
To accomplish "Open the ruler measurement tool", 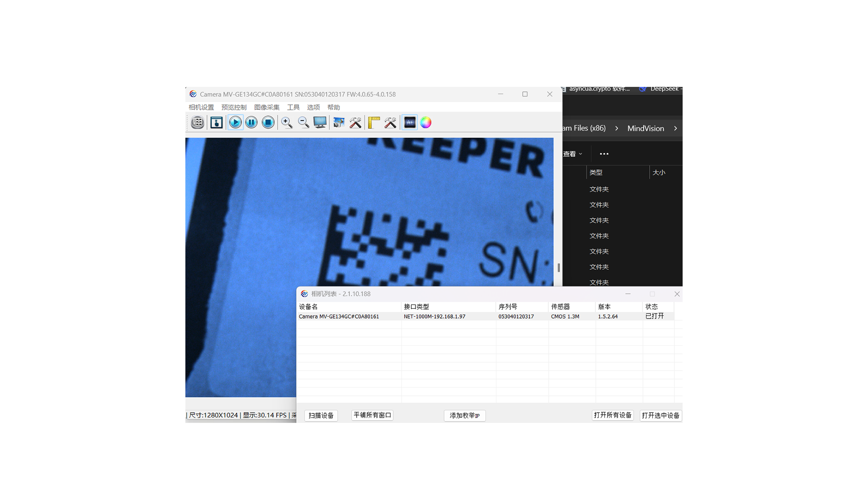I will [x=374, y=122].
